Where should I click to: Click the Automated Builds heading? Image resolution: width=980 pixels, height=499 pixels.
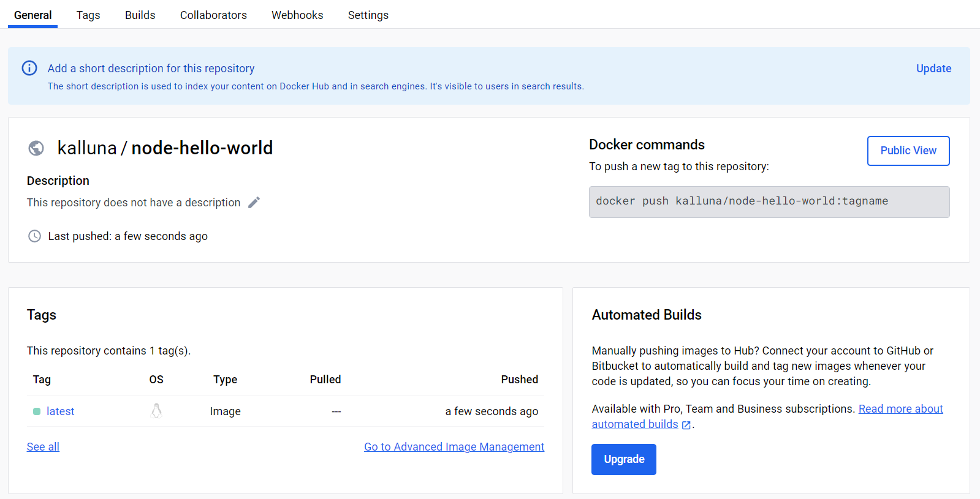647,315
